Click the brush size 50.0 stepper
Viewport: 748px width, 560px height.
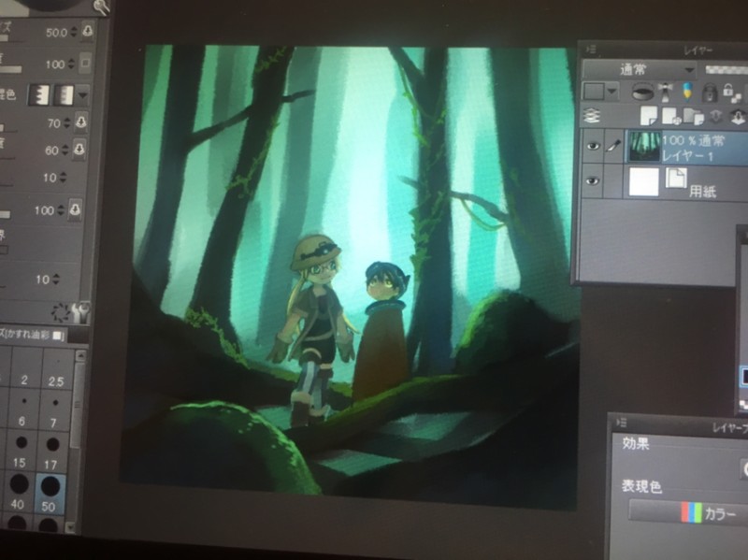74,32
